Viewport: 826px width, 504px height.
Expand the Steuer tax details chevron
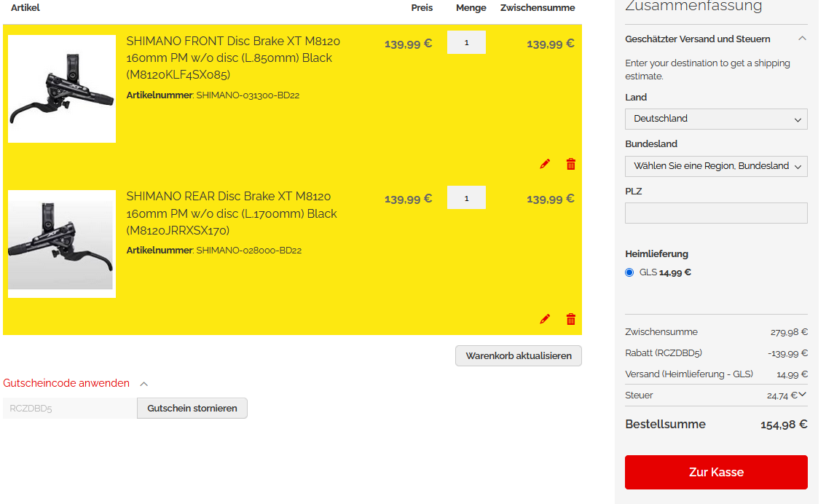click(802, 395)
